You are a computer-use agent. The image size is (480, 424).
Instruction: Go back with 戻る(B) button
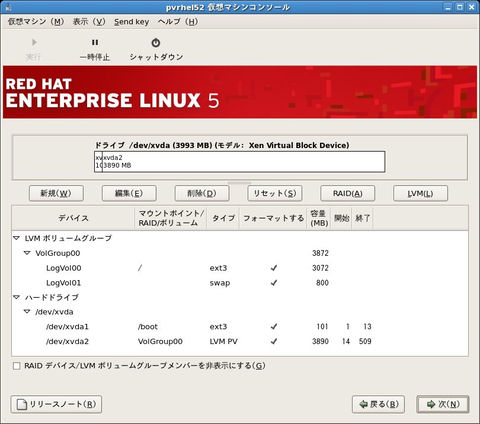pyautogui.click(x=378, y=404)
